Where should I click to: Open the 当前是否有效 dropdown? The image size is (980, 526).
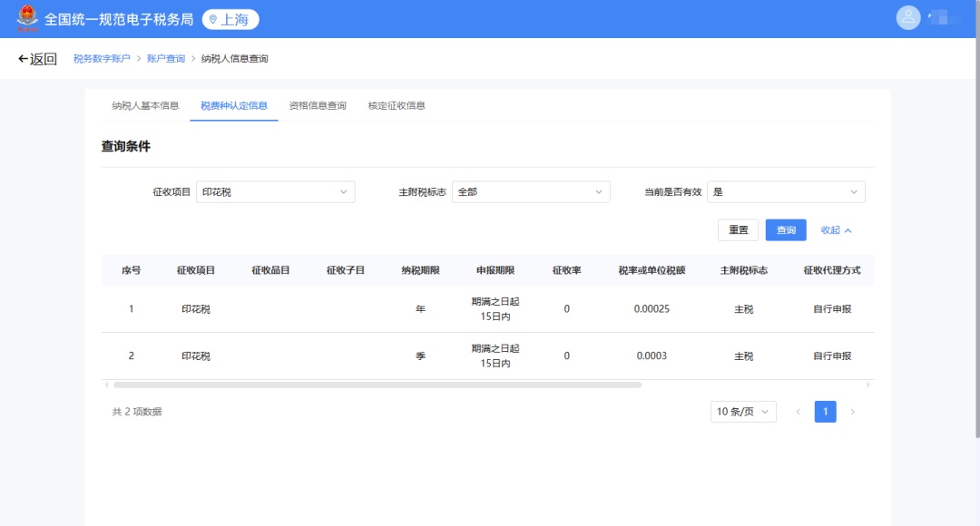pos(786,192)
